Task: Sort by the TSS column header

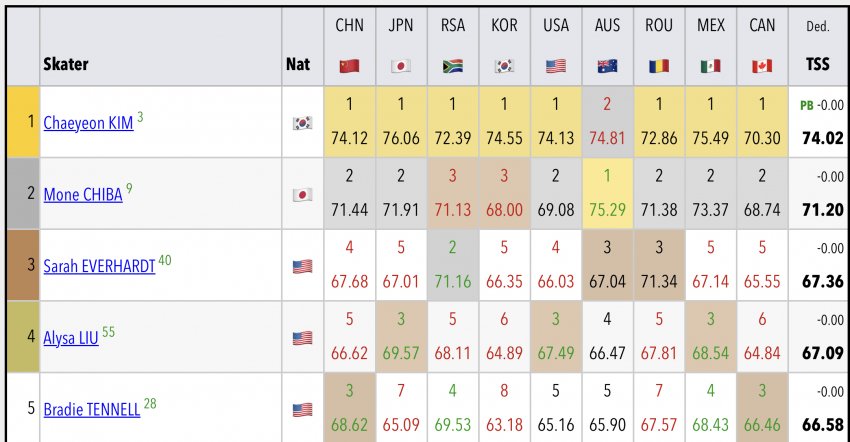Action: click(817, 64)
